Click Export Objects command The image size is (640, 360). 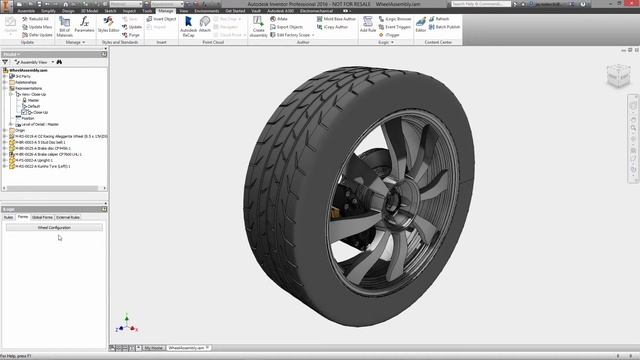(x=286, y=27)
